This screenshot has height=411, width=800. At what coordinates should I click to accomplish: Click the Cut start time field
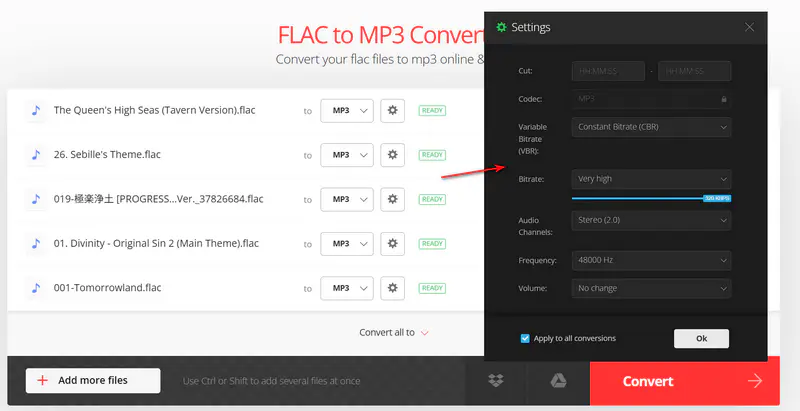click(608, 71)
